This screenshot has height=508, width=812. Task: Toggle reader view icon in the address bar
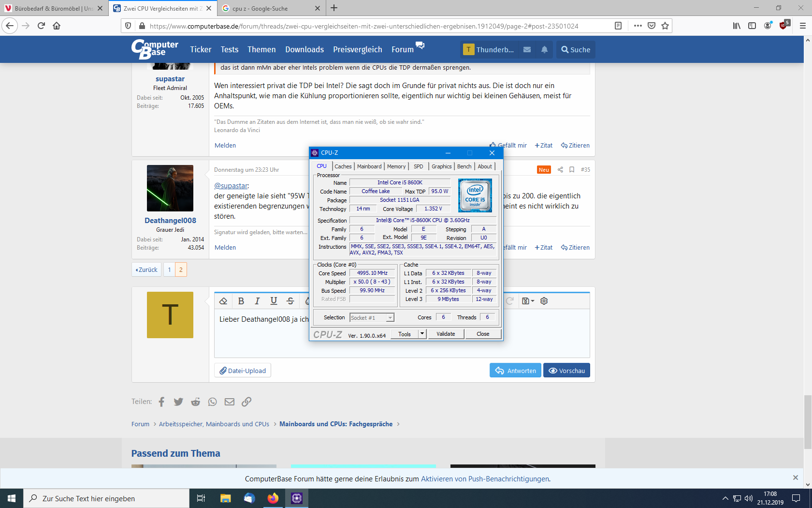point(618,26)
